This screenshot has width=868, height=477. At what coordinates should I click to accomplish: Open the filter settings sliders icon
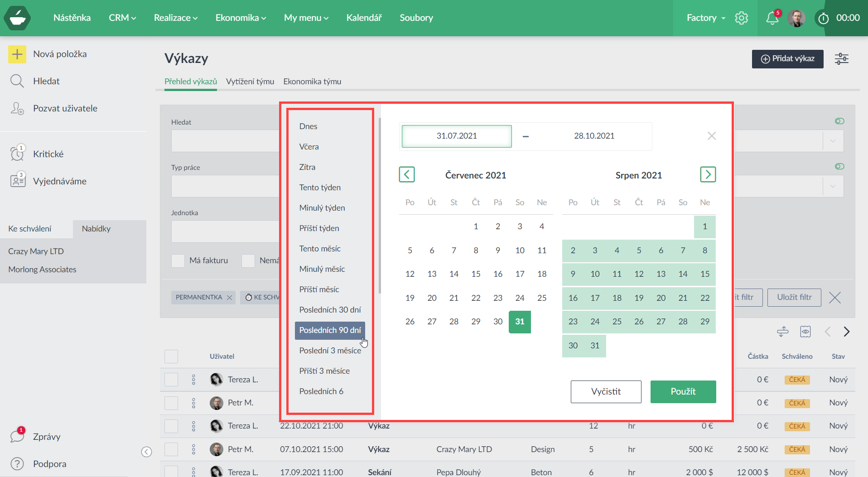coord(841,59)
